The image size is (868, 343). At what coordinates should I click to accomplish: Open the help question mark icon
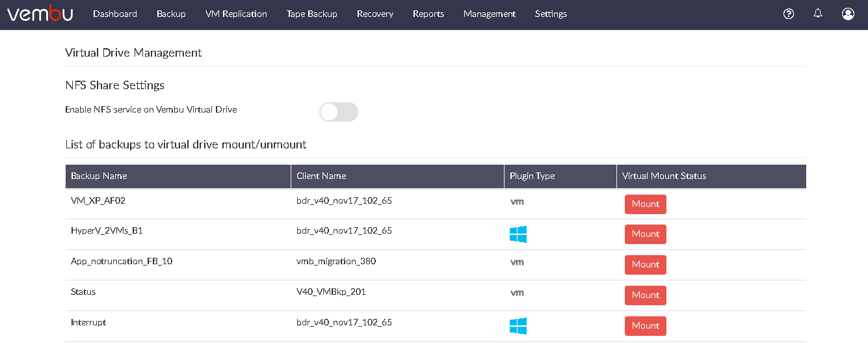point(789,14)
